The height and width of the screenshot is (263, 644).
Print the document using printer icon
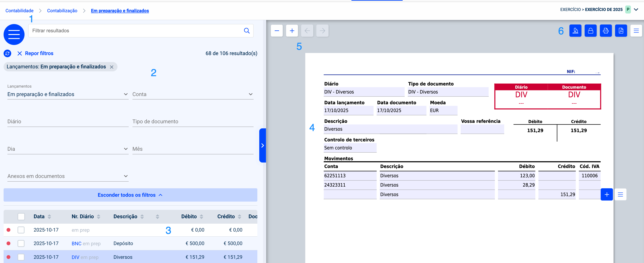pyautogui.click(x=606, y=31)
